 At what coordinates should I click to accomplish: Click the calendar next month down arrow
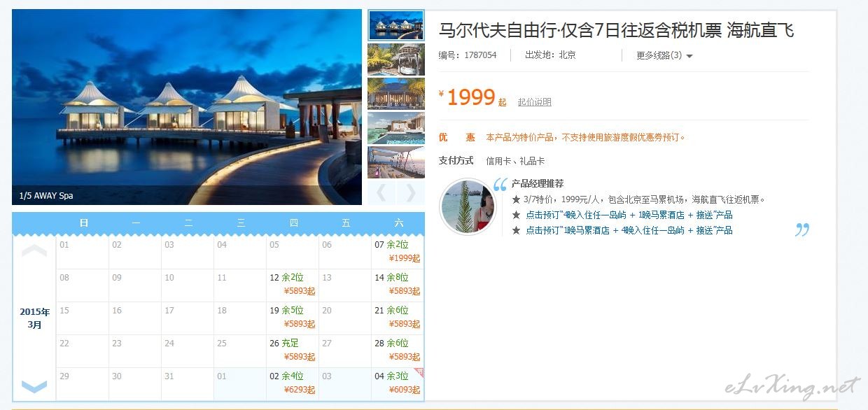pos(34,386)
